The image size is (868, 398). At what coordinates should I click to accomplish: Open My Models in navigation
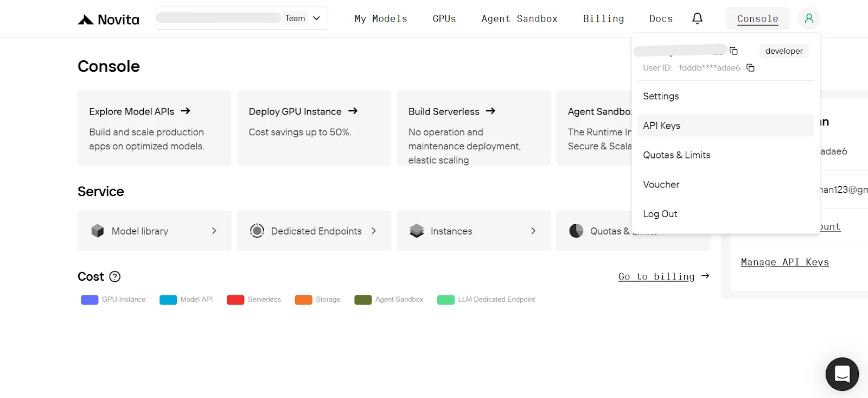[381, 18]
